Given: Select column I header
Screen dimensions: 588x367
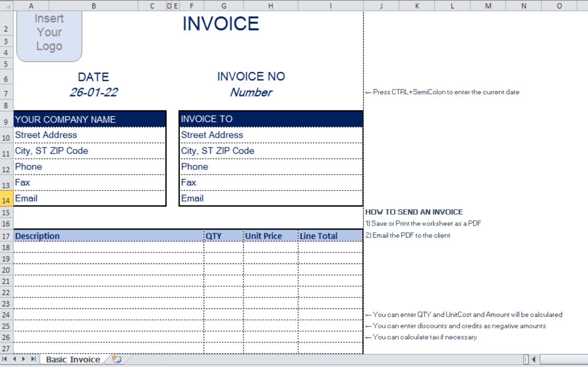Looking at the screenshot, I should (x=331, y=6).
